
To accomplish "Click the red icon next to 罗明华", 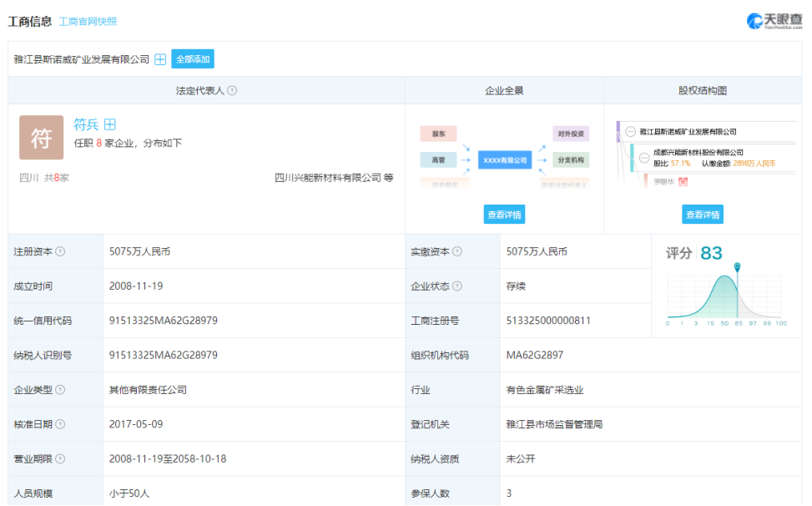I will (683, 182).
